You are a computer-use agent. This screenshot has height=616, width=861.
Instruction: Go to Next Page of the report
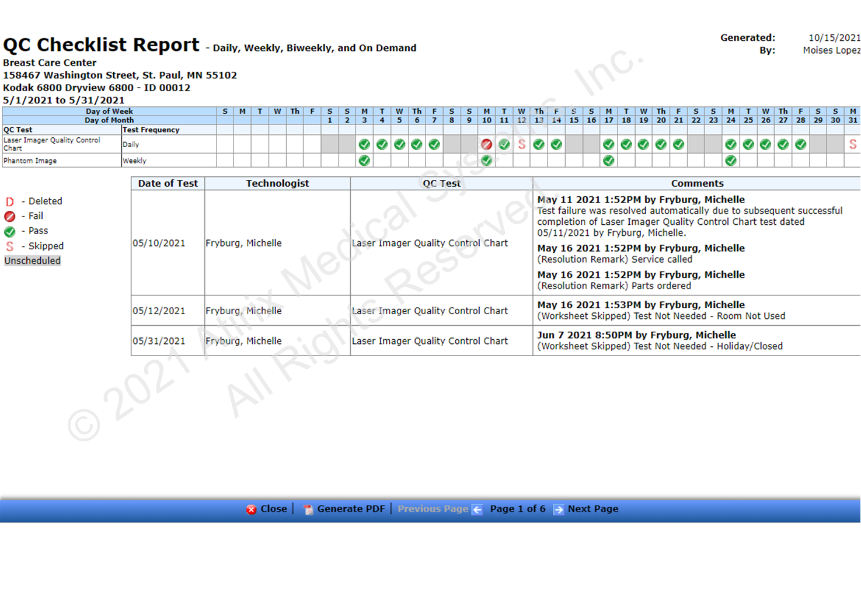pyautogui.click(x=592, y=509)
